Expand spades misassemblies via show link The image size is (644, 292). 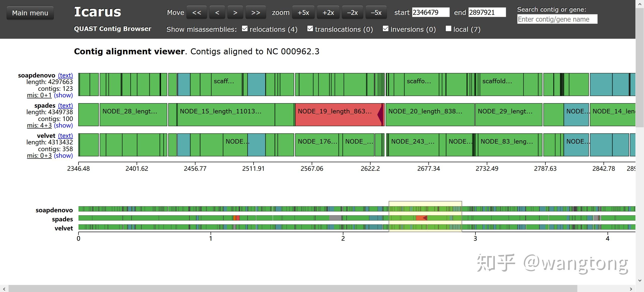tap(63, 126)
